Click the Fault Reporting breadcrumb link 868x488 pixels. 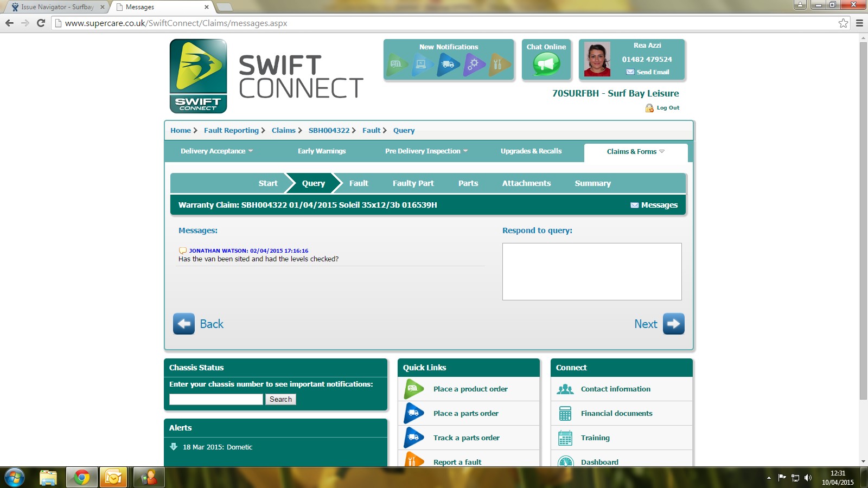(x=231, y=131)
